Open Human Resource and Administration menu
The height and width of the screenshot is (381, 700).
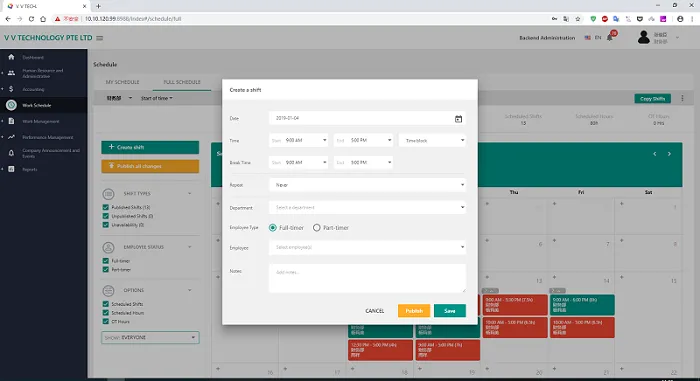coord(43,73)
